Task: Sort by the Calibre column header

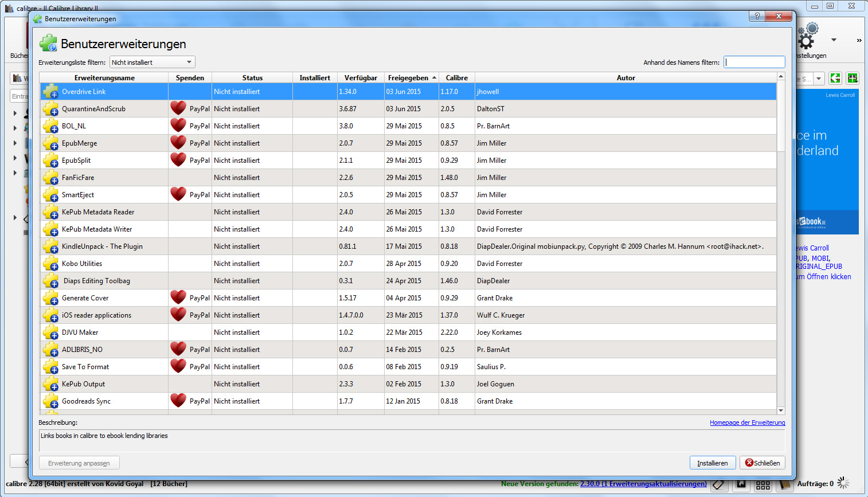Action: tap(457, 78)
